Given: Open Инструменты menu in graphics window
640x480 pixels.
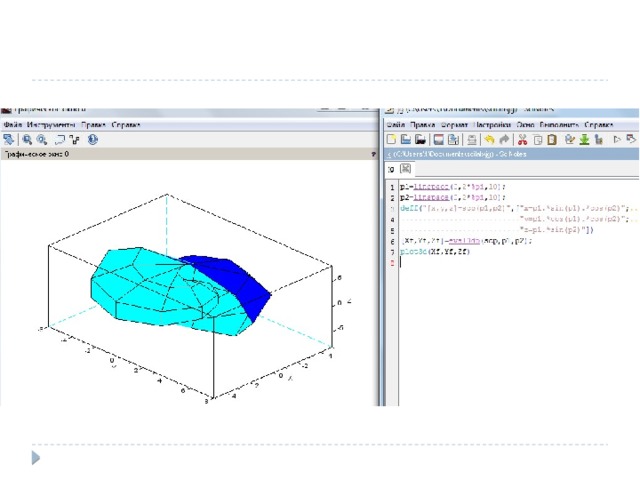Looking at the screenshot, I should [x=52, y=125].
